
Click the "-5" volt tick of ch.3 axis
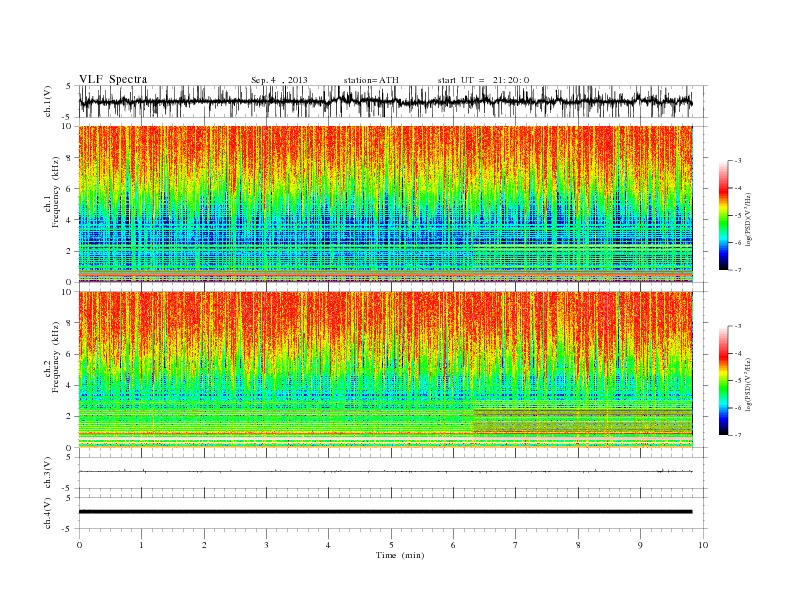(x=68, y=488)
